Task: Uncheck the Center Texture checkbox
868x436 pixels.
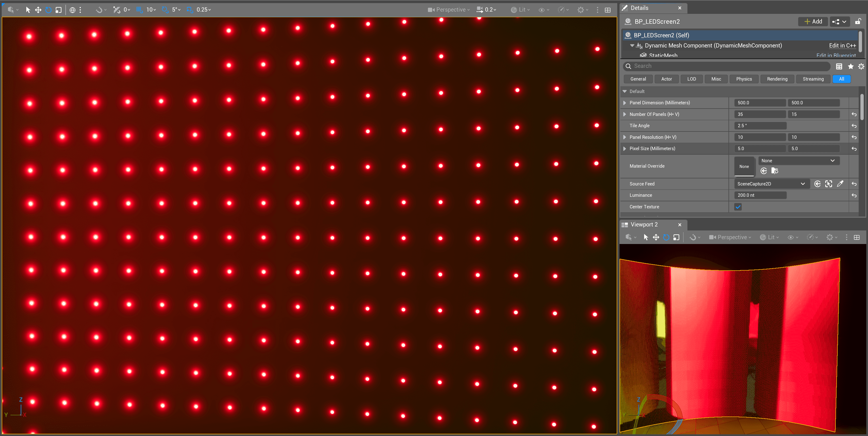Action: pyautogui.click(x=738, y=207)
